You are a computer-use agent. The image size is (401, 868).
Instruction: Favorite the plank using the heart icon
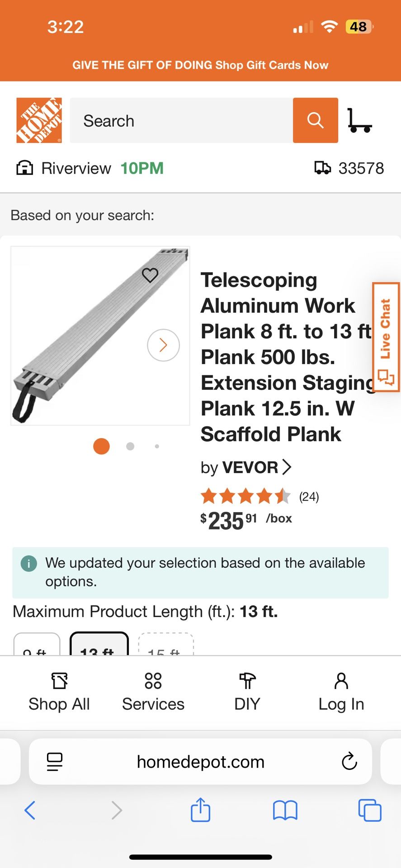(x=149, y=274)
